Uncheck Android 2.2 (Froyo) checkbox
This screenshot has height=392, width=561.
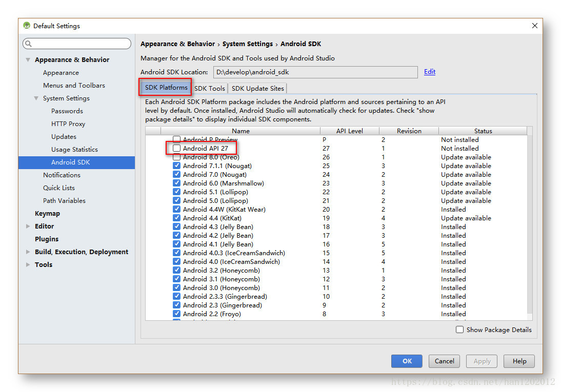[176, 314]
